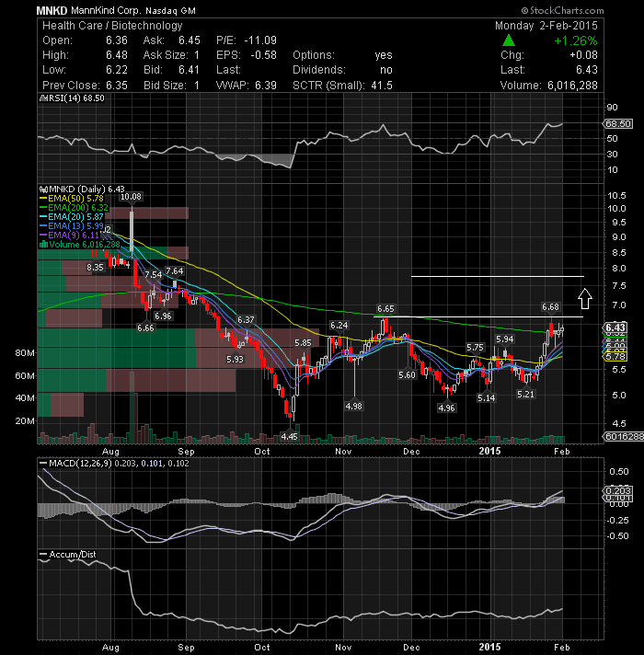
Task: Click the 5.21 low label
Action: click(x=525, y=394)
